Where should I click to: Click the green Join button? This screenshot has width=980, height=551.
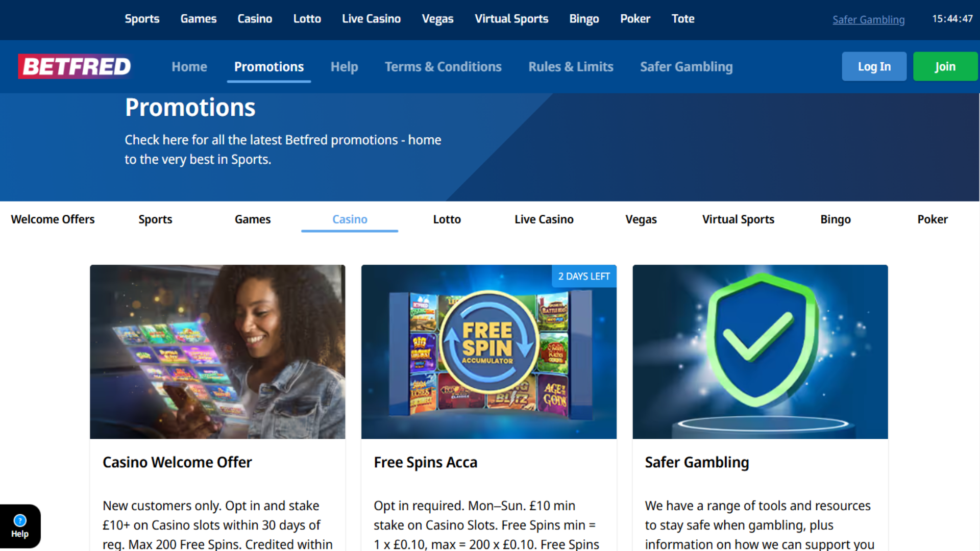[x=945, y=66]
